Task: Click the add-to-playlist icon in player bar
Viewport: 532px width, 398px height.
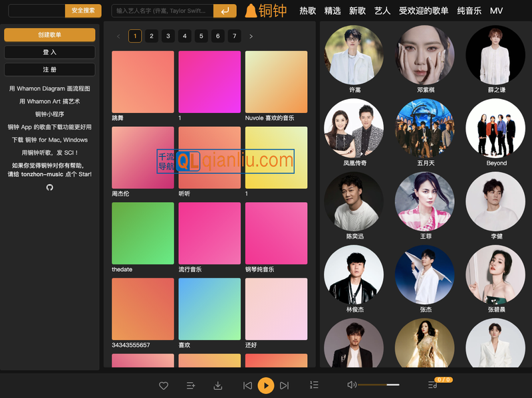Action: [191, 385]
